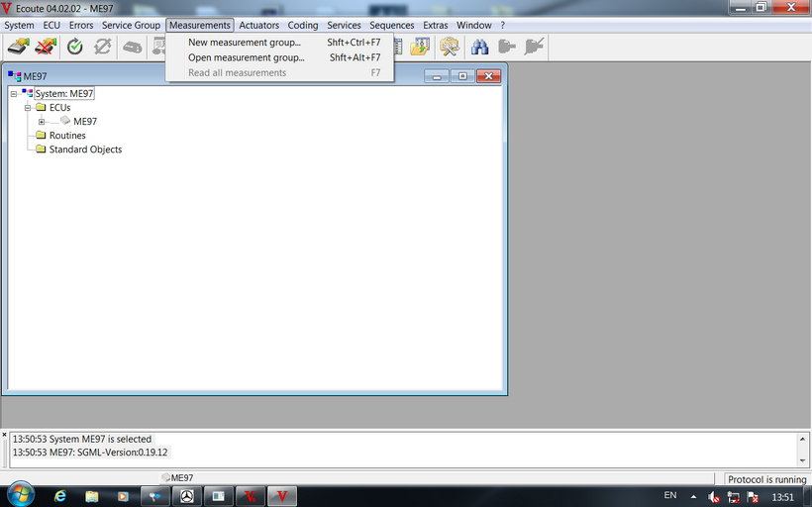Viewport: 812px width, 507px height.
Task: Open the ? help menu
Action: tap(502, 25)
